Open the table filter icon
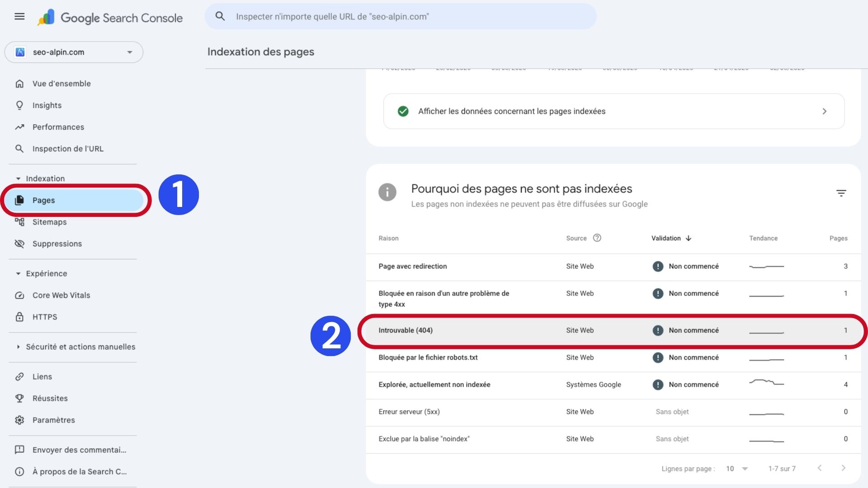868x488 pixels. pos(841,193)
